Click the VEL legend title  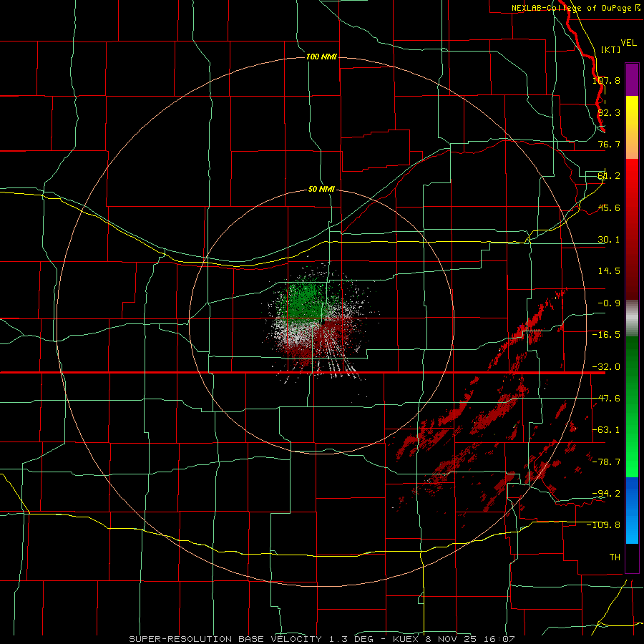[x=628, y=43]
